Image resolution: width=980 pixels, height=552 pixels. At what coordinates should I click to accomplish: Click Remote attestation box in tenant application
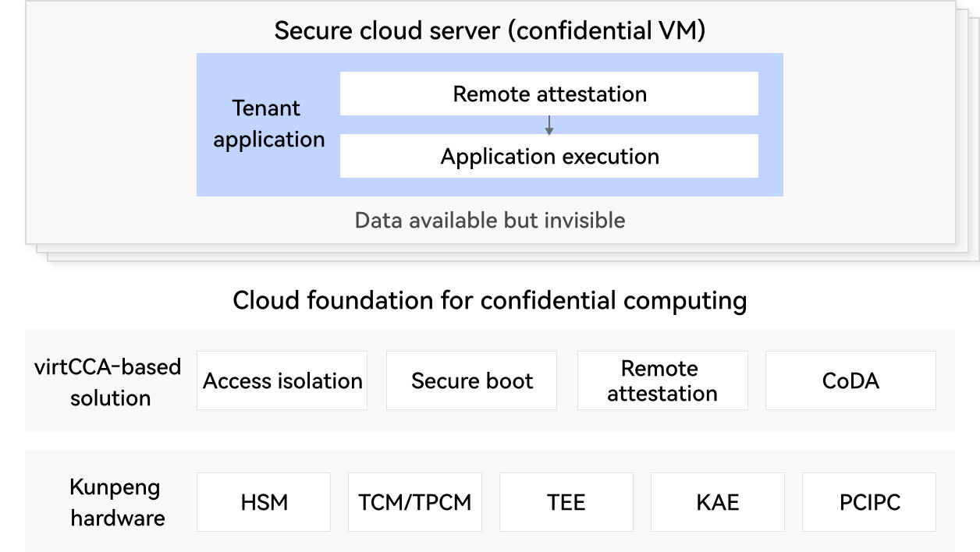click(549, 94)
